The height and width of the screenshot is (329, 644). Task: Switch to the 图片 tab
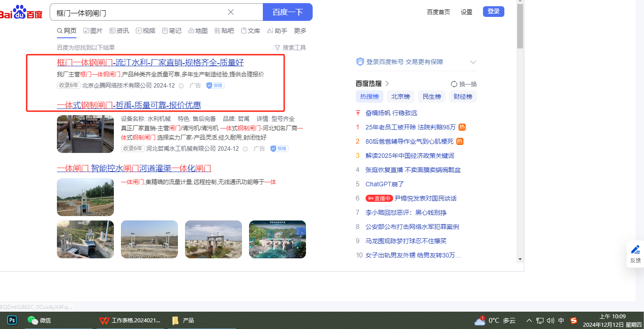click(93, 31)
